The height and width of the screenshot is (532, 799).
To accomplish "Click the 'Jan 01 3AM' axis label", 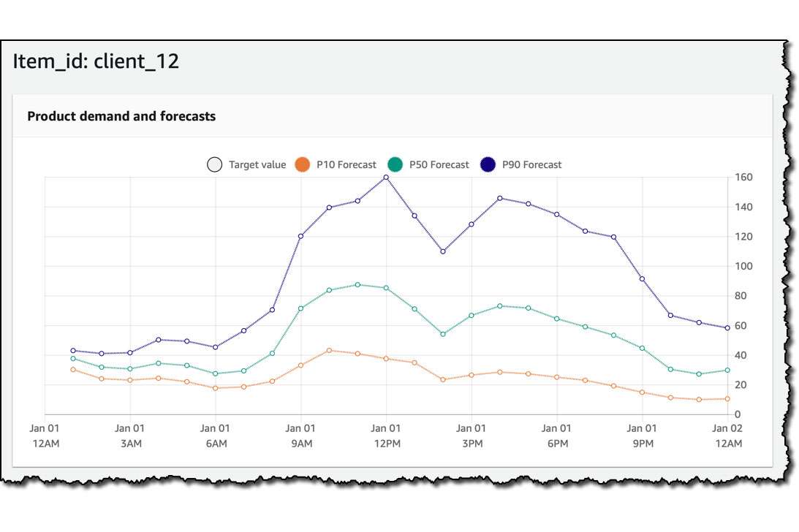I will 130,436.
